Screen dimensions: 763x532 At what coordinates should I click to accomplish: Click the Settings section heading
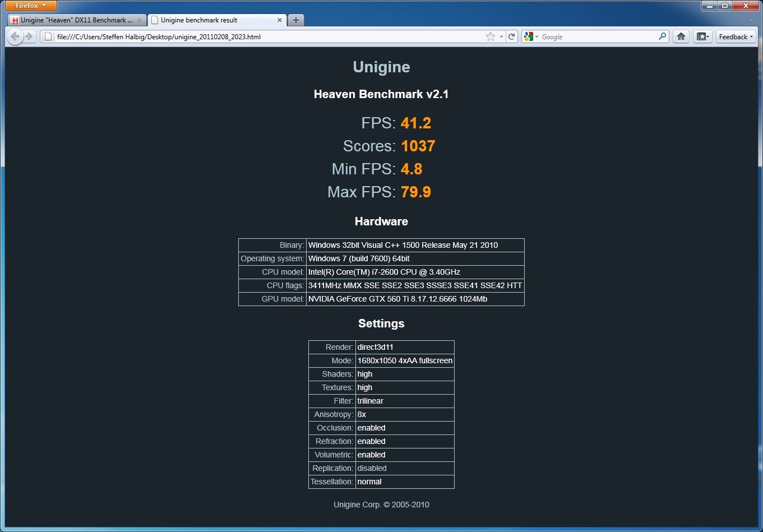(381, 323)
